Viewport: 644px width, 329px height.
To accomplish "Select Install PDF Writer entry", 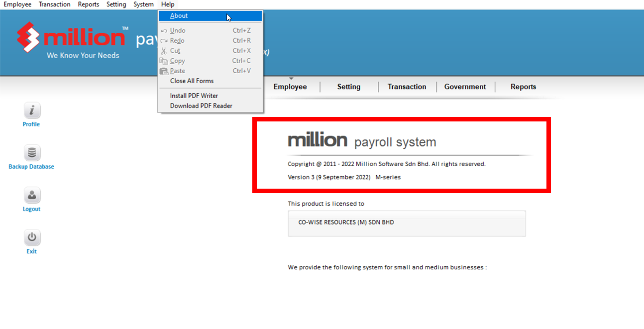I will point(210,96).
